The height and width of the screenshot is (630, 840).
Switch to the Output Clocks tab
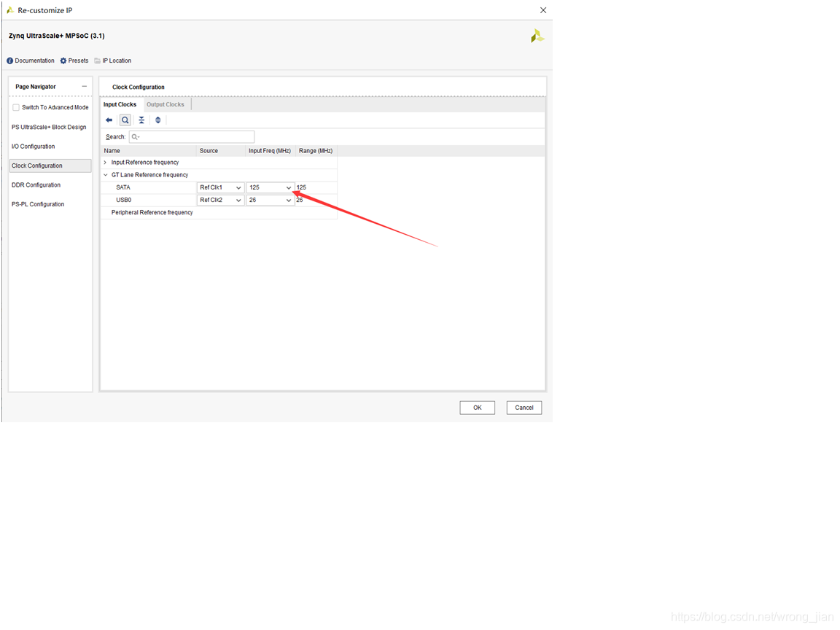click(166, 104)
